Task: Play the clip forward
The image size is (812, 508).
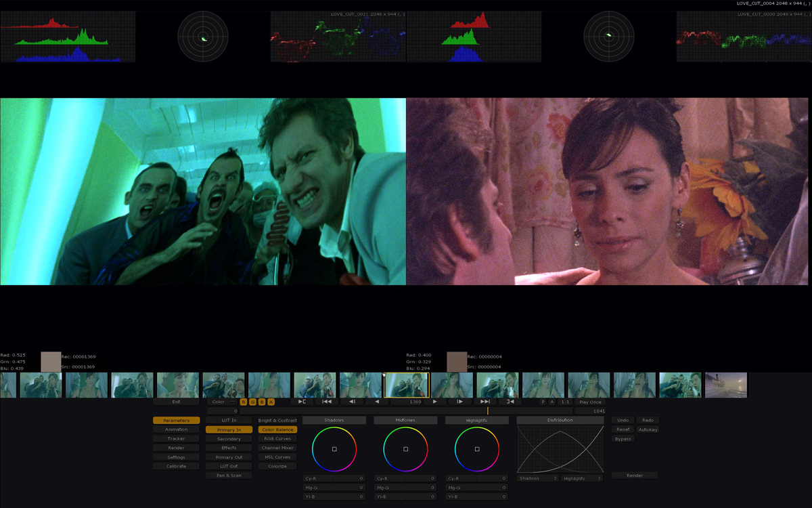Action: tap(434, 402)
